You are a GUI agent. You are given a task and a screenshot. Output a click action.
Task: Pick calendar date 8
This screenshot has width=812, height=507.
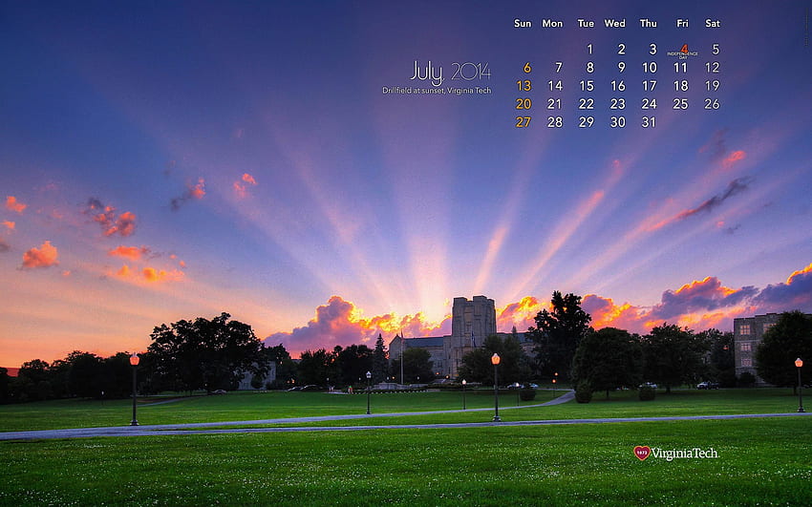coord(589,68)
